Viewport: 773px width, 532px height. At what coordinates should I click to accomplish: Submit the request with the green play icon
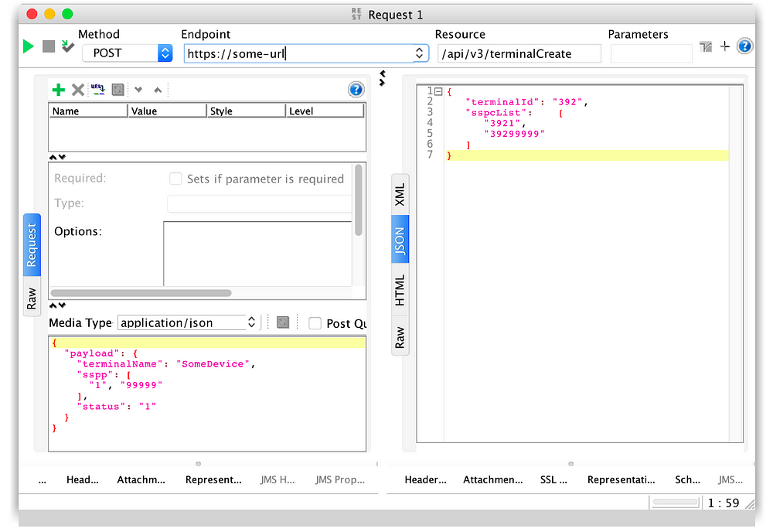pos(29,46)
